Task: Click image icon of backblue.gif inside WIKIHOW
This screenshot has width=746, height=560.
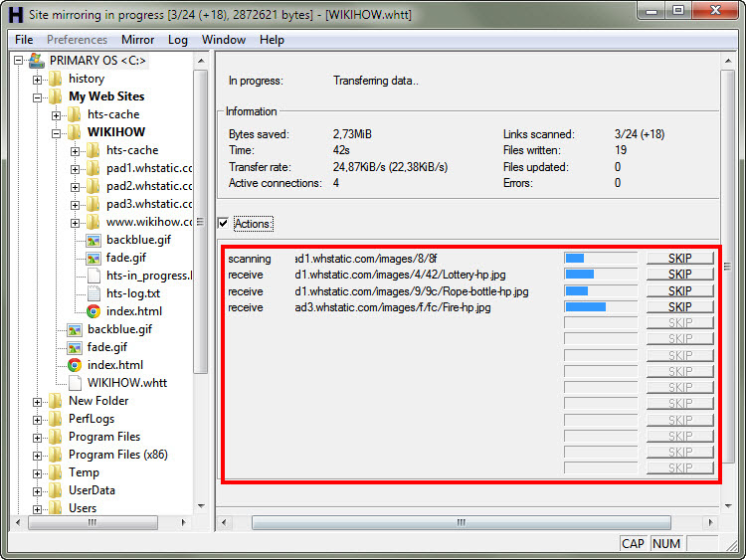Action: [93, 241]
